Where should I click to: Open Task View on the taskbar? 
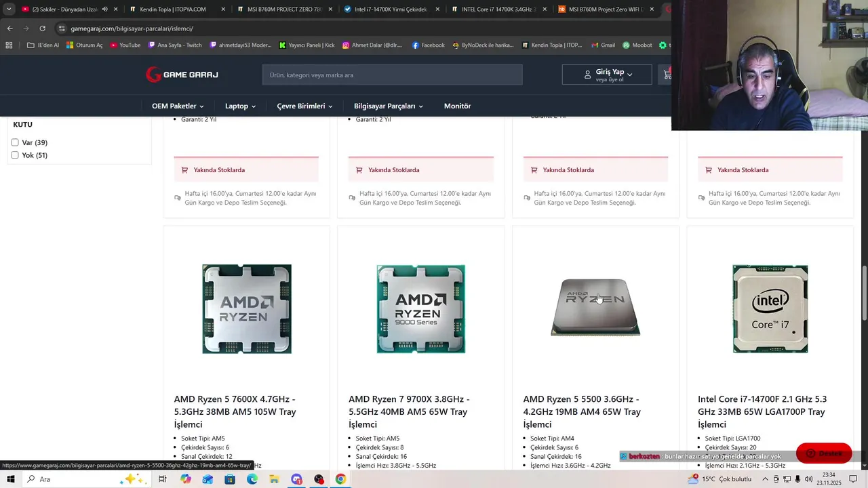(x=163, y=479)
